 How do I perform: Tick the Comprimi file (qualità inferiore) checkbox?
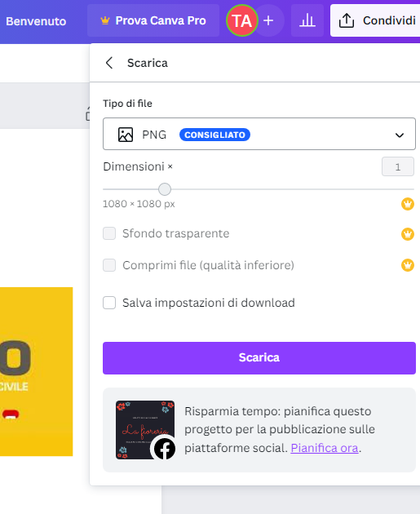pyautogui.click(x=109, y=265)
